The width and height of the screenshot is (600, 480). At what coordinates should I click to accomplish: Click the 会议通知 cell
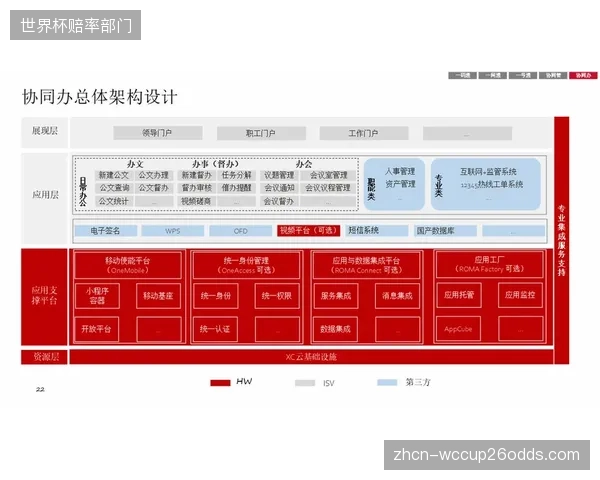click(279, 188)
